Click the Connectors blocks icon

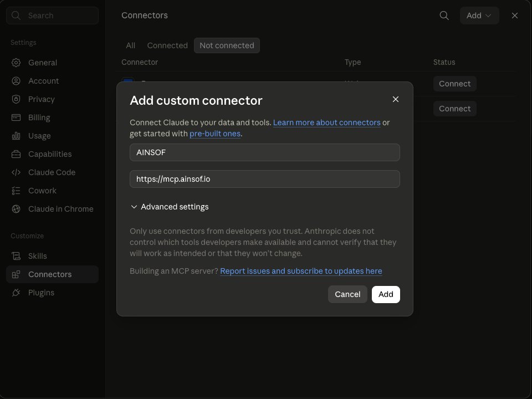click(x=16, y=274)
